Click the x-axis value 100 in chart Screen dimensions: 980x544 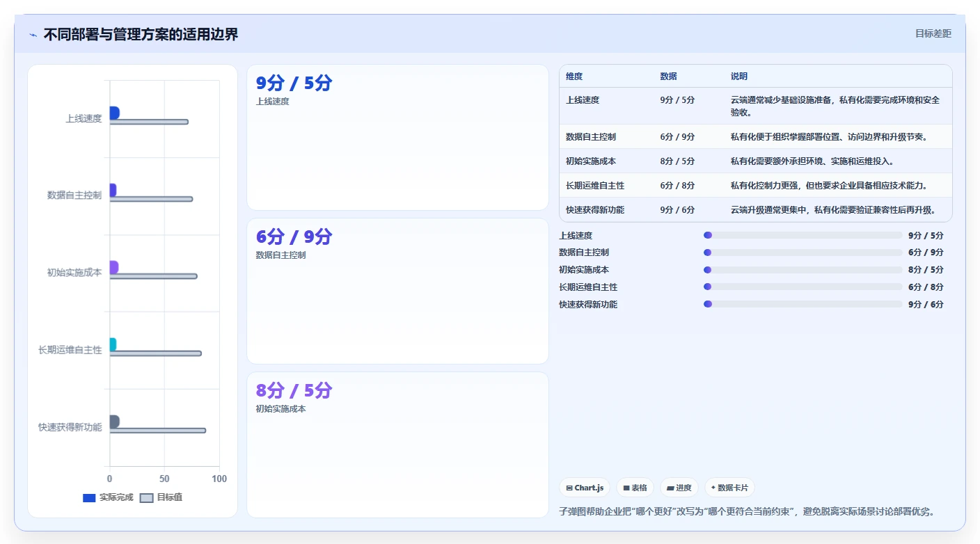[219, 479]
